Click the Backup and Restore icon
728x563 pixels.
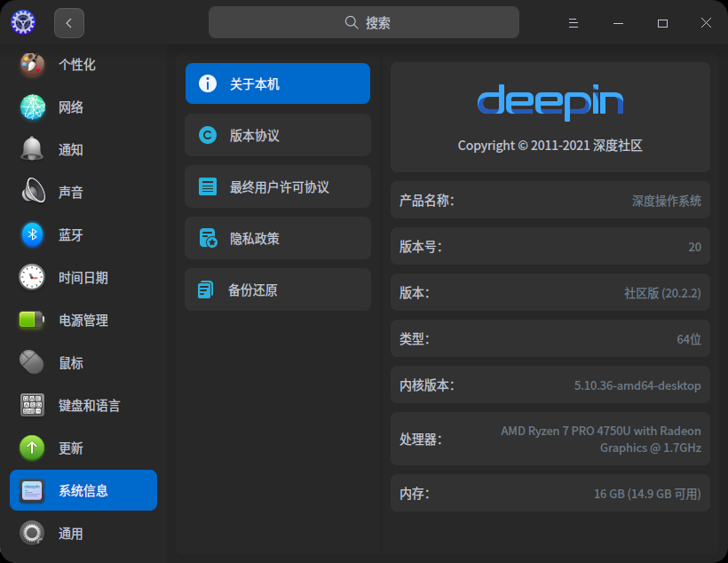pos(205,289)
